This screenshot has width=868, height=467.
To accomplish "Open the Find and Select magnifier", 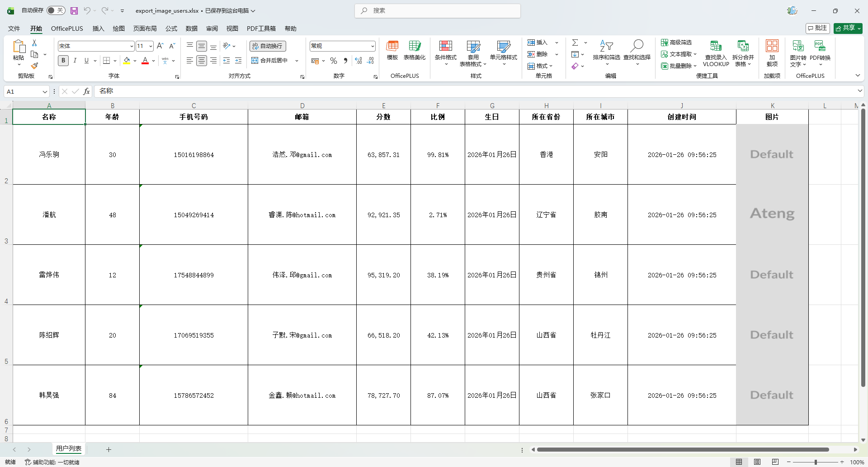I will [x=637, y=51].
